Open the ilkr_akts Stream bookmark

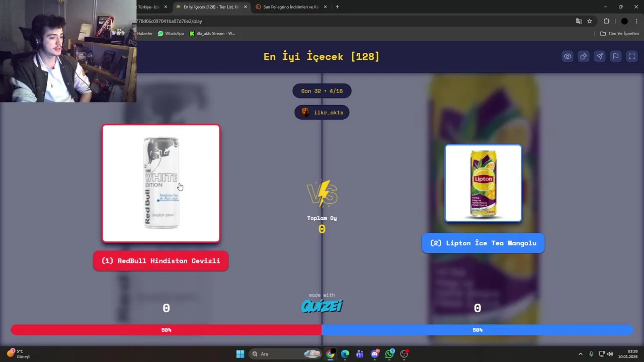212,34
